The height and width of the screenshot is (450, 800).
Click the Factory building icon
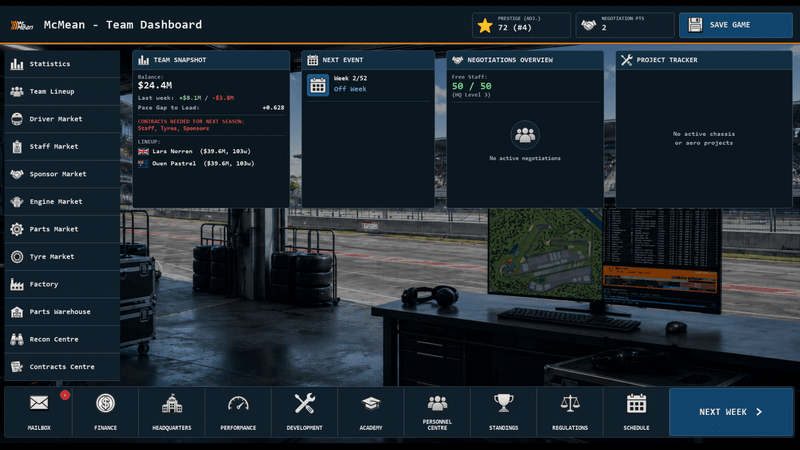(17, 284)
